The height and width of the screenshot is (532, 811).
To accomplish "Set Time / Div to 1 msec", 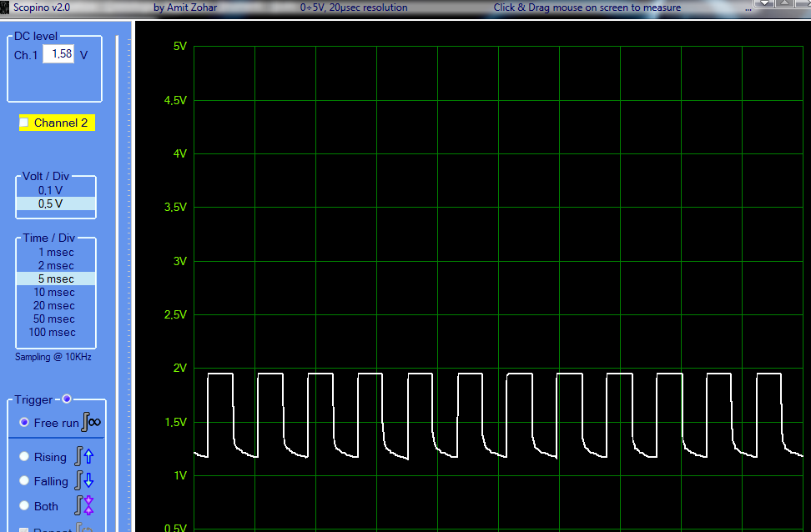I will click(x=56, y=252).
